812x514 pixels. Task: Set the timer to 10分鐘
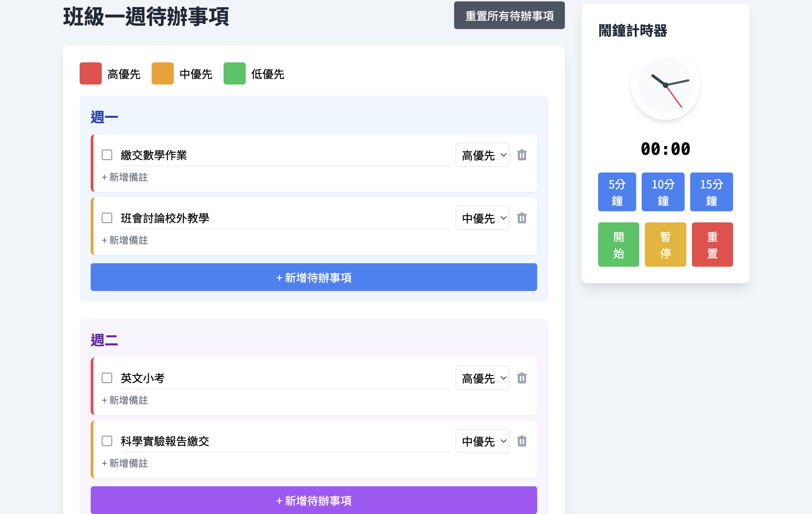point(663,192)
